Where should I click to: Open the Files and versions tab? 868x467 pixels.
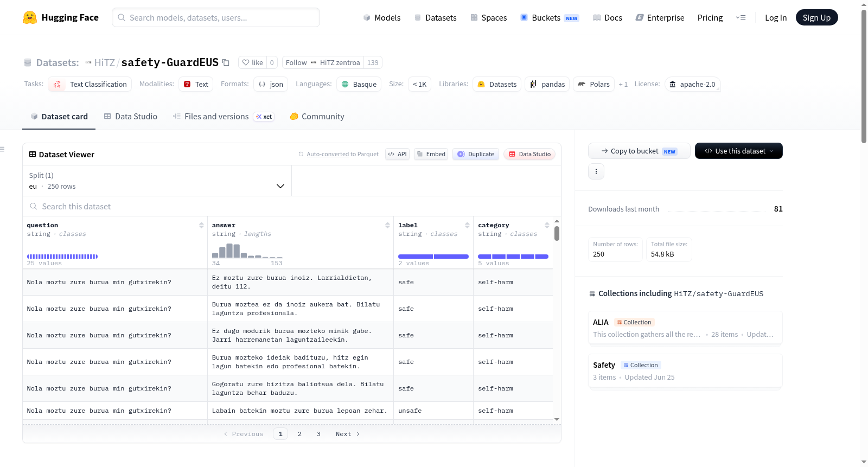pos(223,116)
